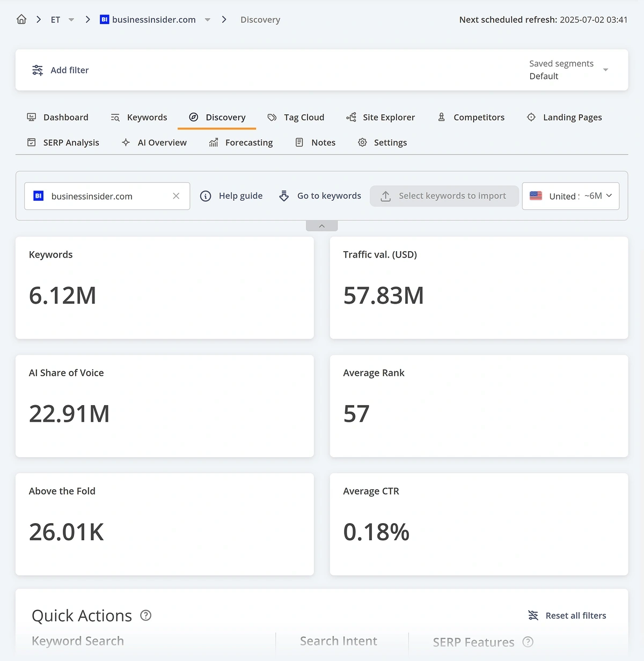Click Select keywords to import button
644x661 pixels.
(x=444, y=196)
